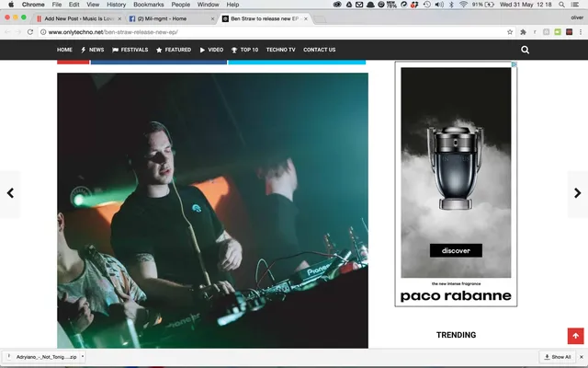Reload the page
The width and height of the screenshot is (588, 368).
[30, 32]
